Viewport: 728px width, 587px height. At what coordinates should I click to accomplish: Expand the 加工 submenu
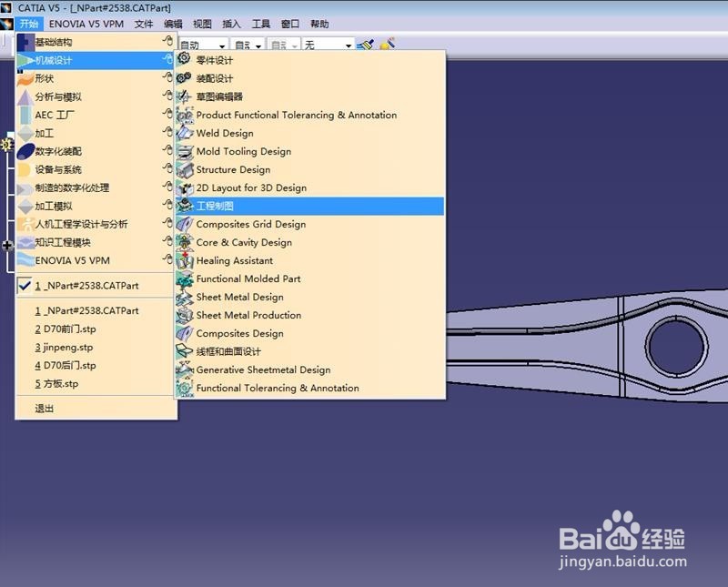tap(167, 132)
